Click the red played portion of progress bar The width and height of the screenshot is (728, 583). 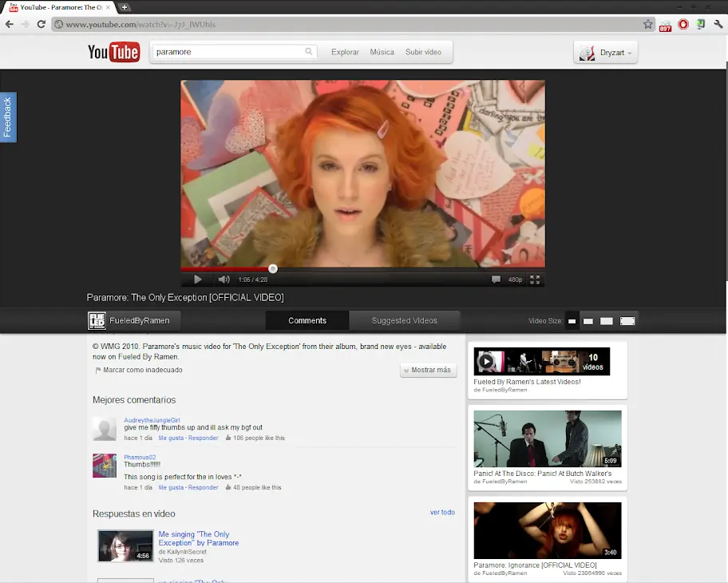click(x=225, y=269)
